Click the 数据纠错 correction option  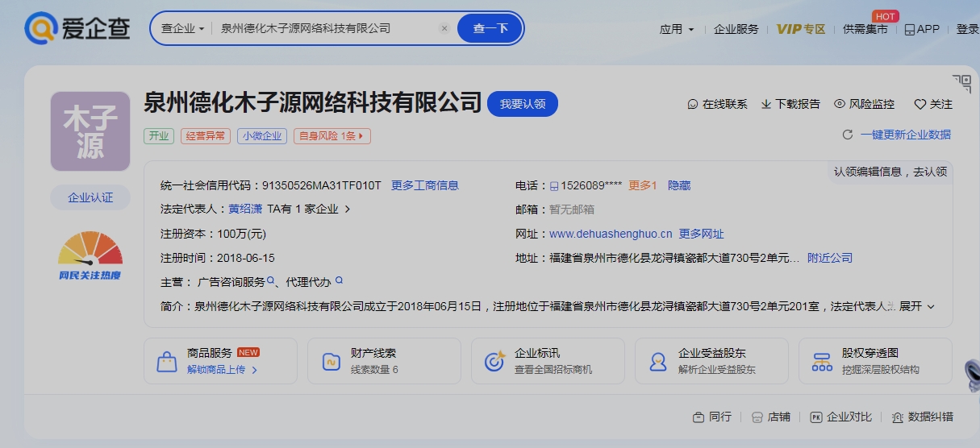(923, 417)
